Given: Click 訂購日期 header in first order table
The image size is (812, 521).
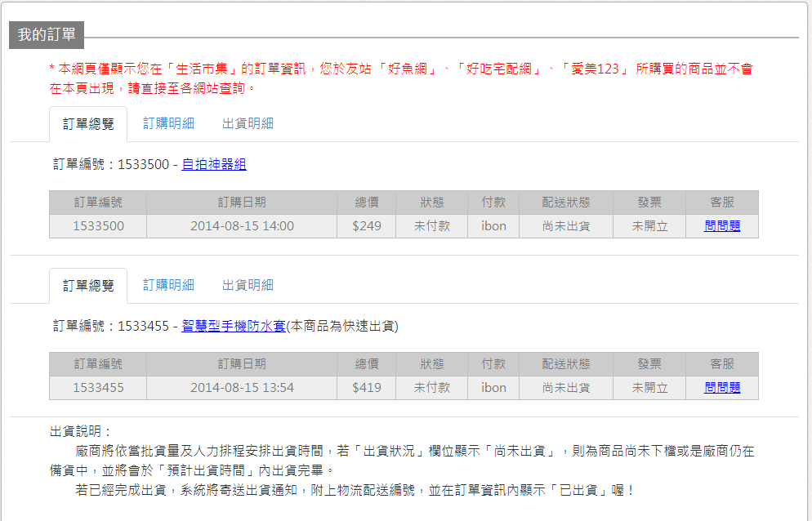Looking at the screenshot, I should [242, 203].
